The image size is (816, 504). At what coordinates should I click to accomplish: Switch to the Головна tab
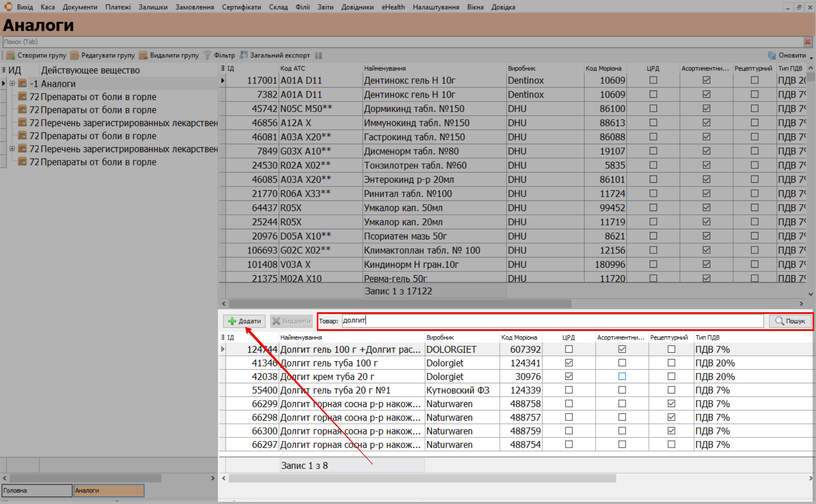pos(37,490)
